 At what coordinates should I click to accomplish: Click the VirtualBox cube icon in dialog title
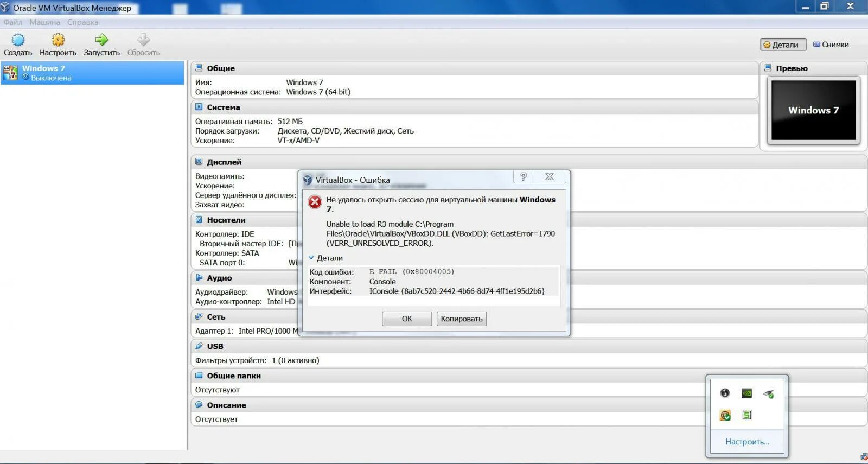308,180
